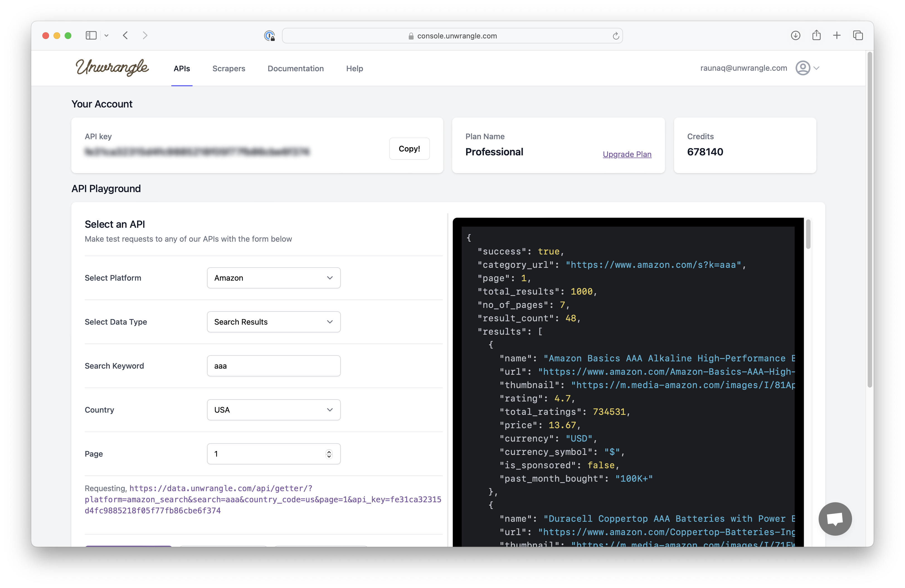Open the Select Platform Amazon dropdown

[x=273, y=278]
